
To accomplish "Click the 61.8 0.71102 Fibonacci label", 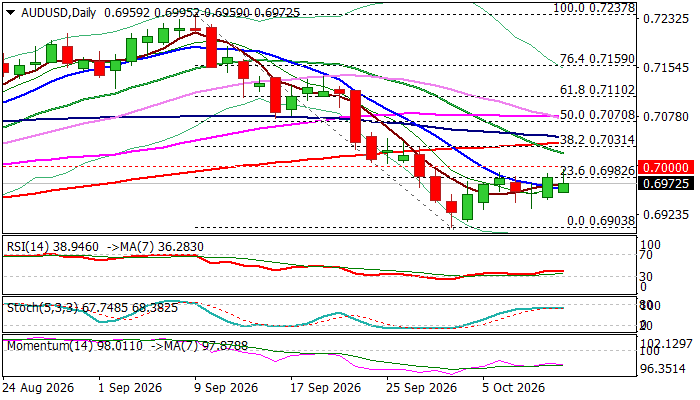I will [597, 90].
